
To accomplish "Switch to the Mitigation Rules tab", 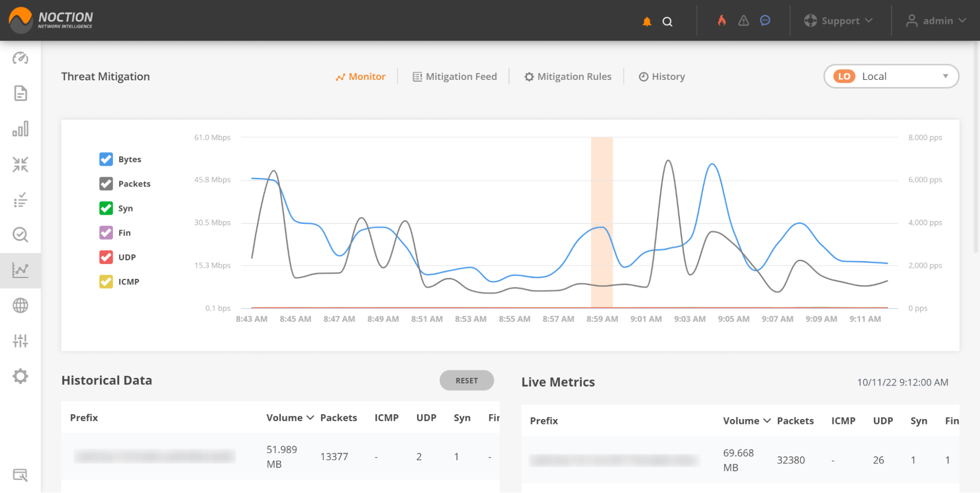I will pos(568,76).
